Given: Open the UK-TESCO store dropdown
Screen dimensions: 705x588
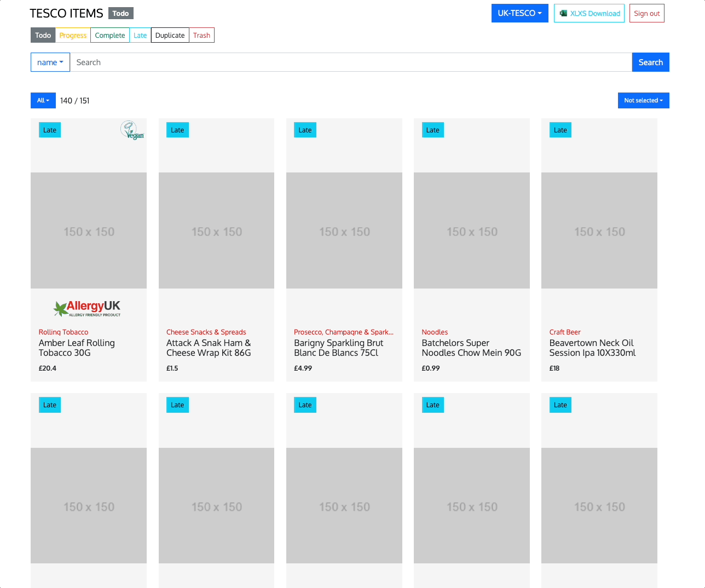Looking at the screenshot, I should click(x=519, y=13).
